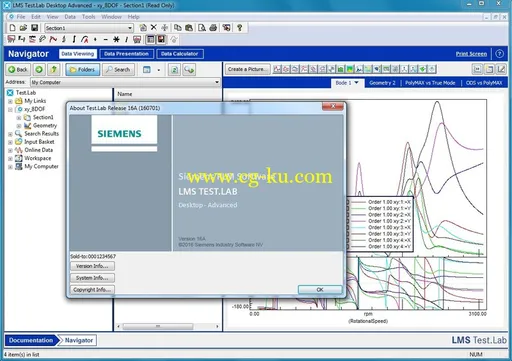Click the page layout icon left of the pencil icon
The height and width of the screenshot is (361, 512).
(x=489, y=69)
